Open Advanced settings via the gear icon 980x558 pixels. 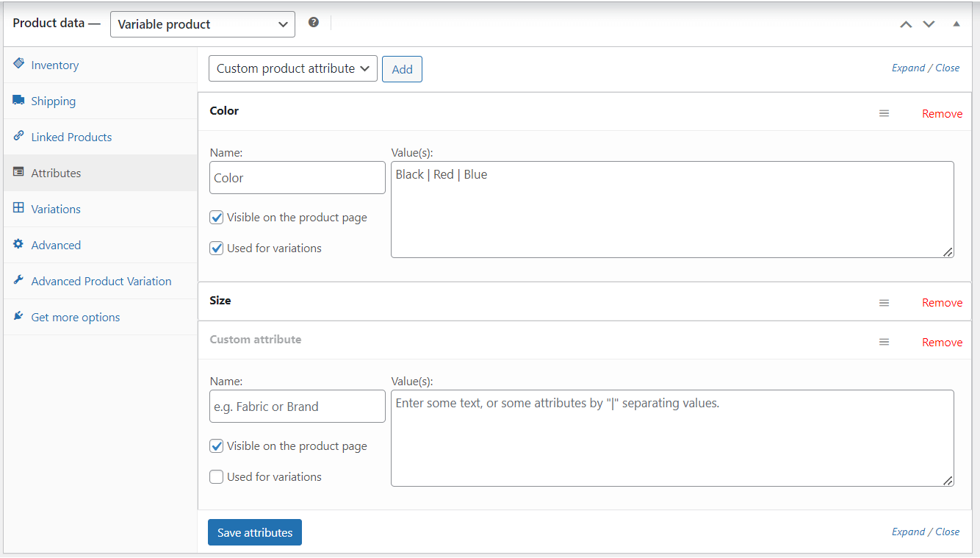tap(18, 245)
